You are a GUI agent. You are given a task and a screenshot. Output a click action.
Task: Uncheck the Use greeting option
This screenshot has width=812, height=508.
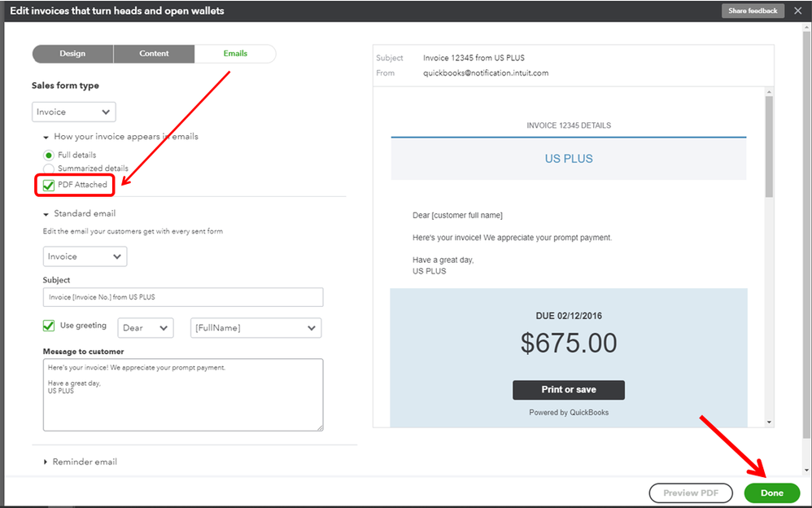[49, 326]
